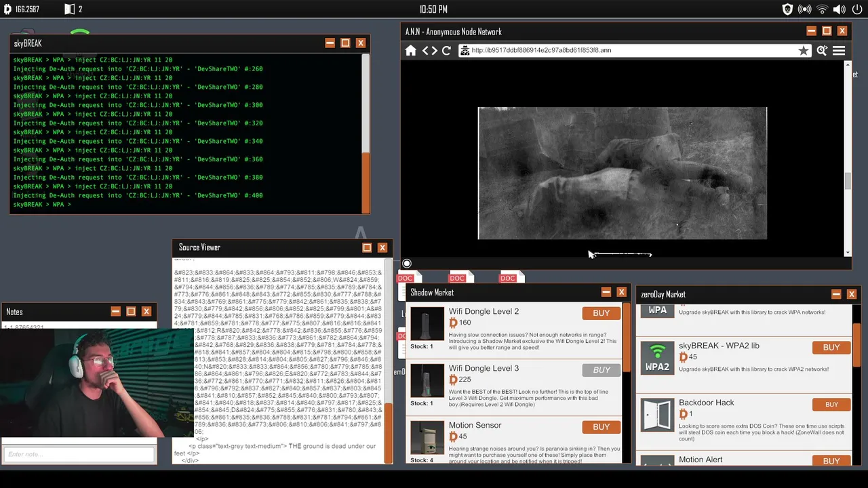Buy the skyBREAK WPA2 lib
Viewport: 868px width, 488px height.
coord(831,348)
